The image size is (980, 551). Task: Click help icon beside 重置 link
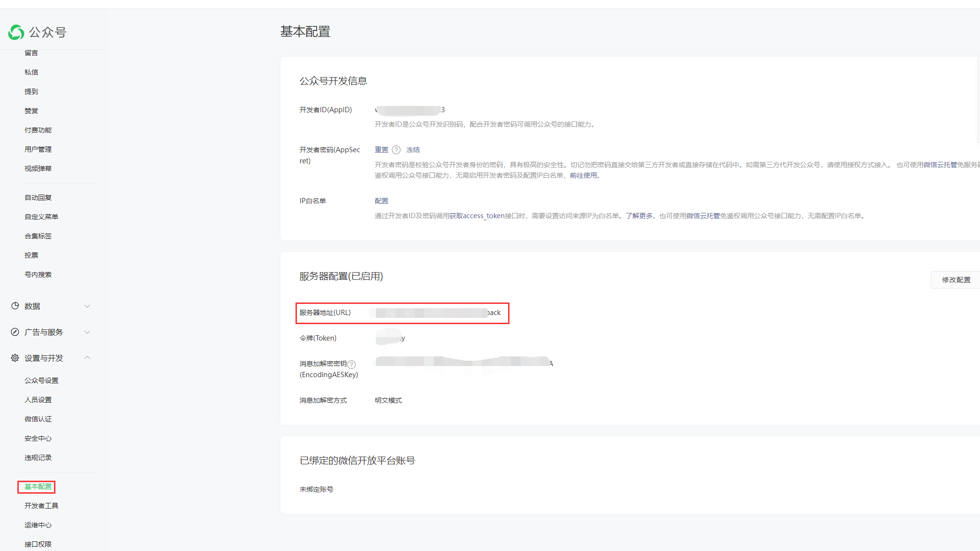[x=396, y=150]
